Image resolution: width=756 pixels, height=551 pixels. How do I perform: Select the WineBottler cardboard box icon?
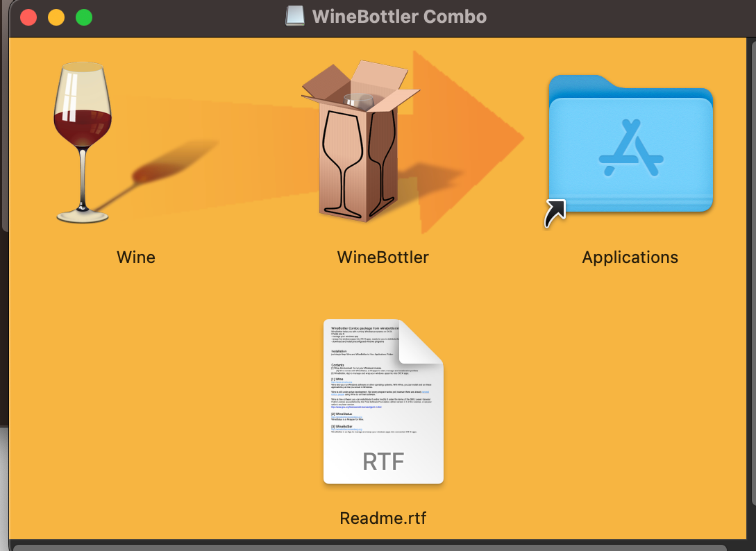[x=360, y=141]
